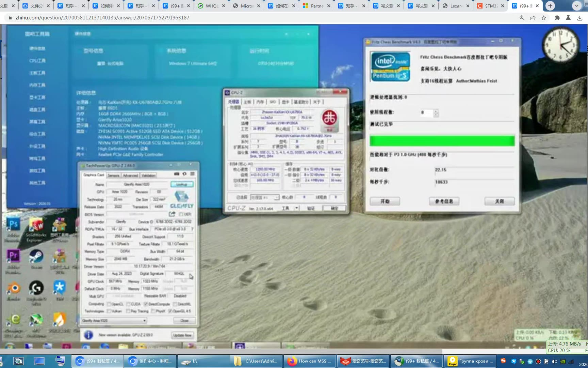Open the Logitech G HUB desktop icon
The width and height of the screenshot is (588, 368).
point(36,288)
